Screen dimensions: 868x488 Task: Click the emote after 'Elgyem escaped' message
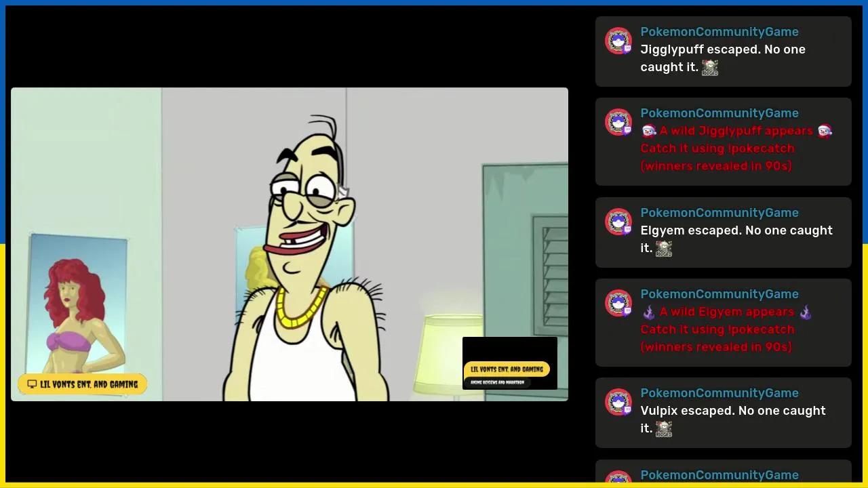tap(664, 248)
